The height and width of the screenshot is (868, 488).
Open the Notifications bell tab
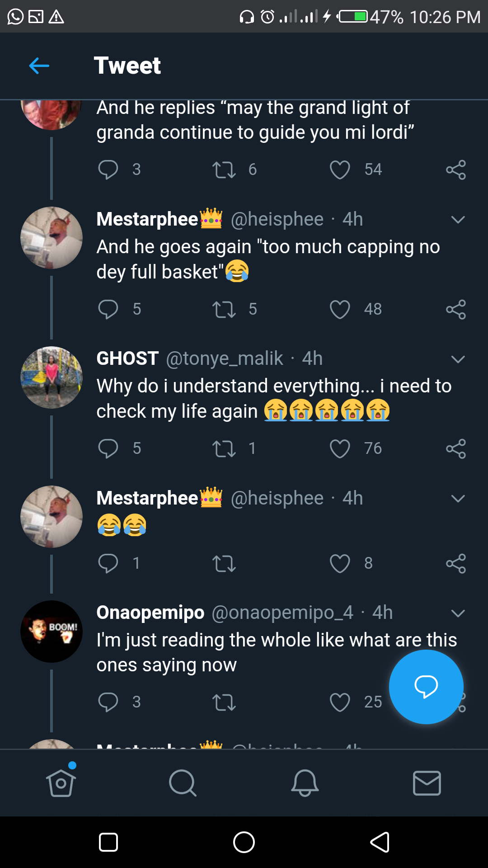click(x=305, y=783)
